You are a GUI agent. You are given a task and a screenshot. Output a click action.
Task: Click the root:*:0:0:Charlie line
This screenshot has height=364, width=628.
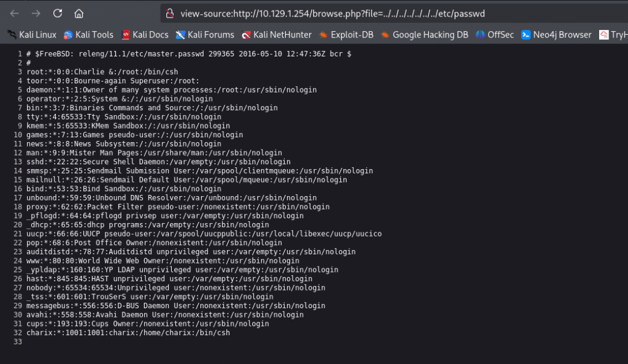tap(102, 72)
